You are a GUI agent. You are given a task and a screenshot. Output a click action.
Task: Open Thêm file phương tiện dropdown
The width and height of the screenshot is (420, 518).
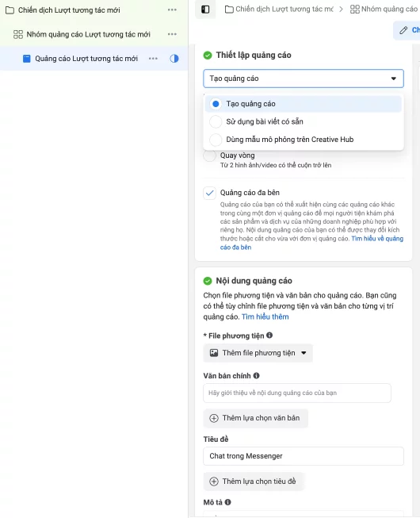click(x=258, y=353)
